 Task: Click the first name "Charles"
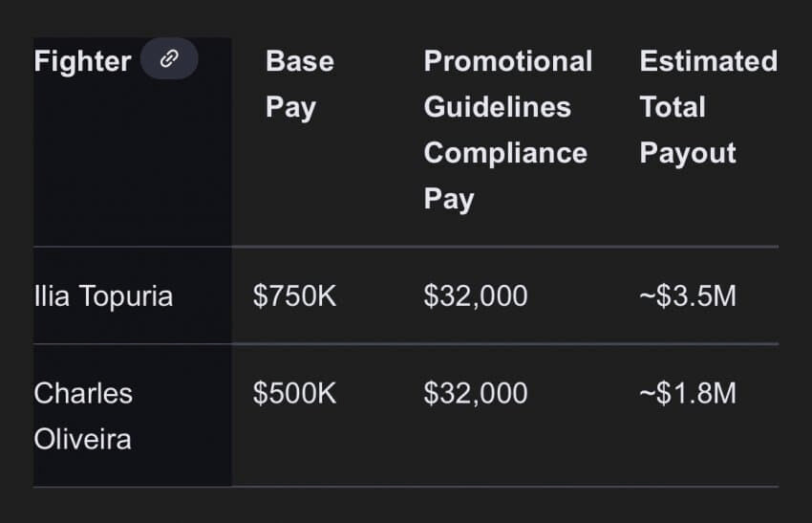click(x=83, y=393)
